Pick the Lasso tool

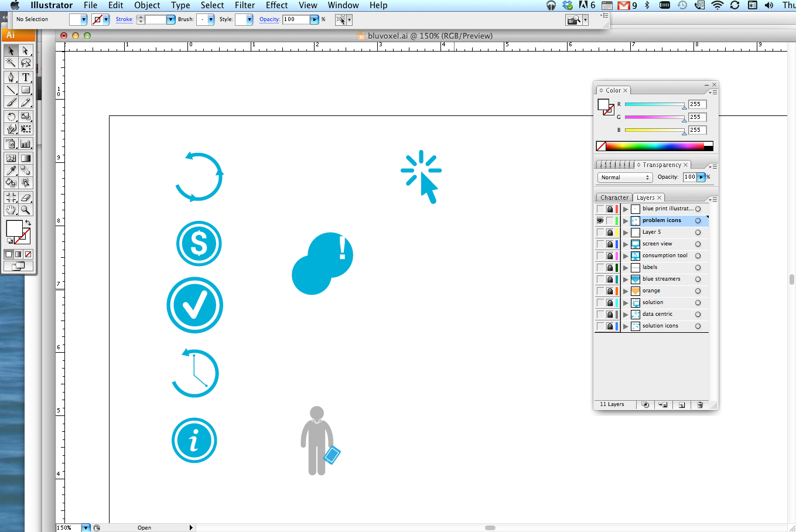(x=26, y=63)
